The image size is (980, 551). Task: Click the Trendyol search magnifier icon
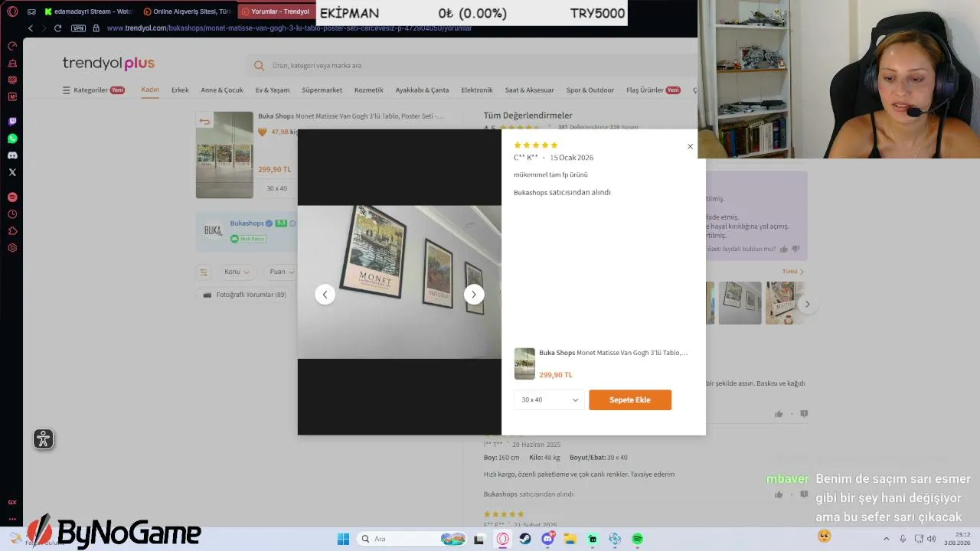coord(259,66)
